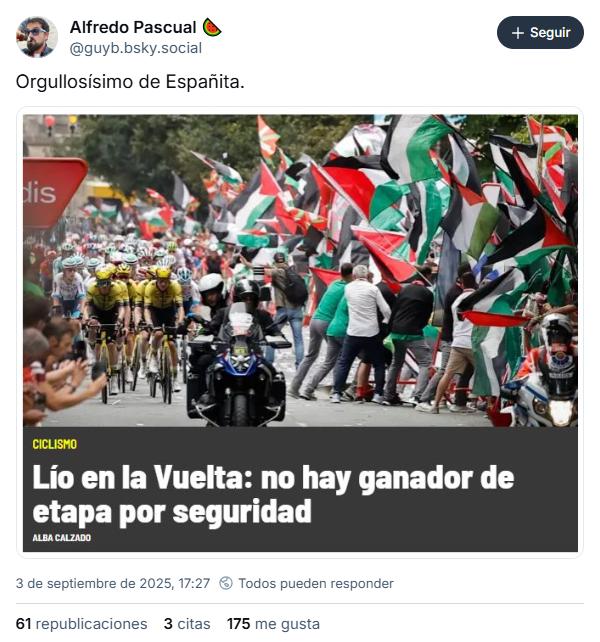
Task: Open headline 'Lío en la Vuelta'
Action: [x=273, y=494]
